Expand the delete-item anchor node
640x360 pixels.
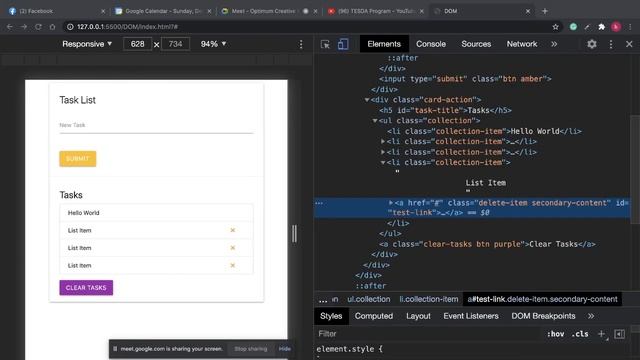click(x=391, y=203)
